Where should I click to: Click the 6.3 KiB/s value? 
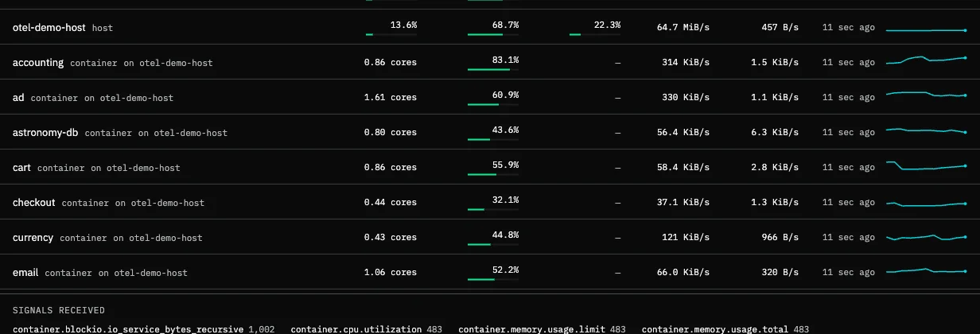click(x=775, y=132)
